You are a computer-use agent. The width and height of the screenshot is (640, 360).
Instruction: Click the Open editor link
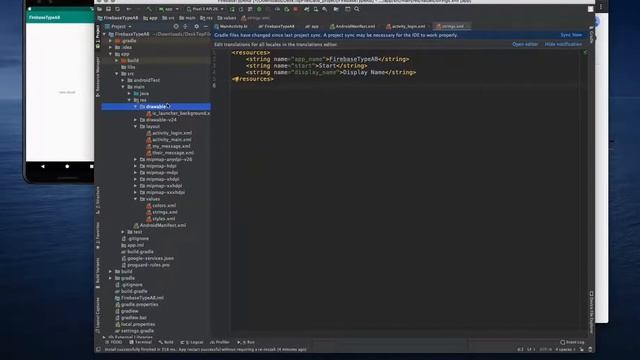[x=525, y=44]
